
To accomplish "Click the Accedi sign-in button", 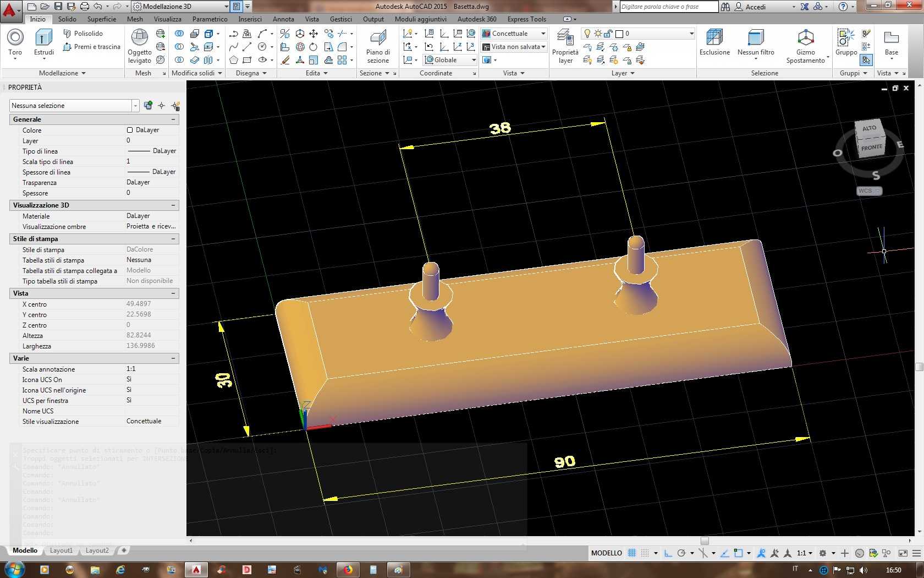I will 750,7.
